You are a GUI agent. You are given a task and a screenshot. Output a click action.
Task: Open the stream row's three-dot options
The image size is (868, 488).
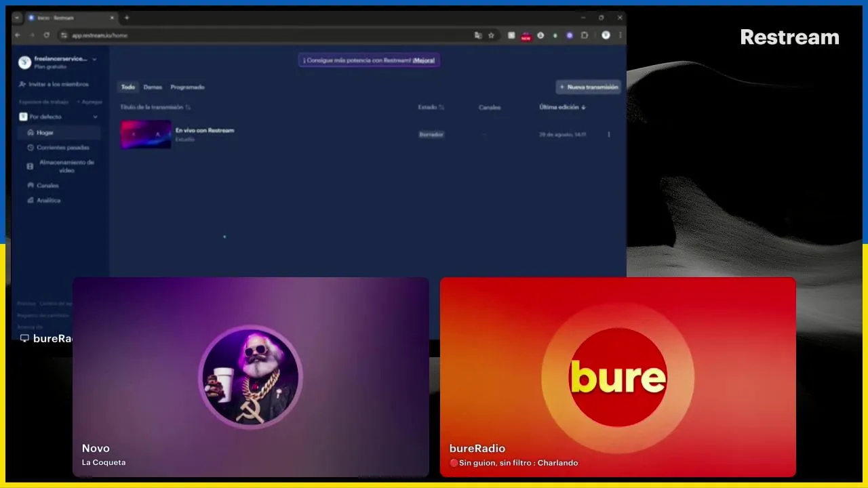(x=608, y=134)
